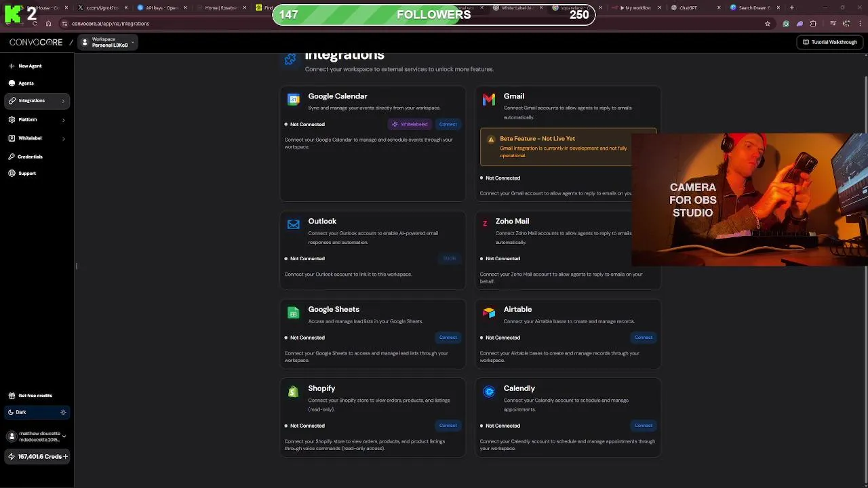Click Get free credits
This screenshot has width=868, height=488.
point(35,395)
